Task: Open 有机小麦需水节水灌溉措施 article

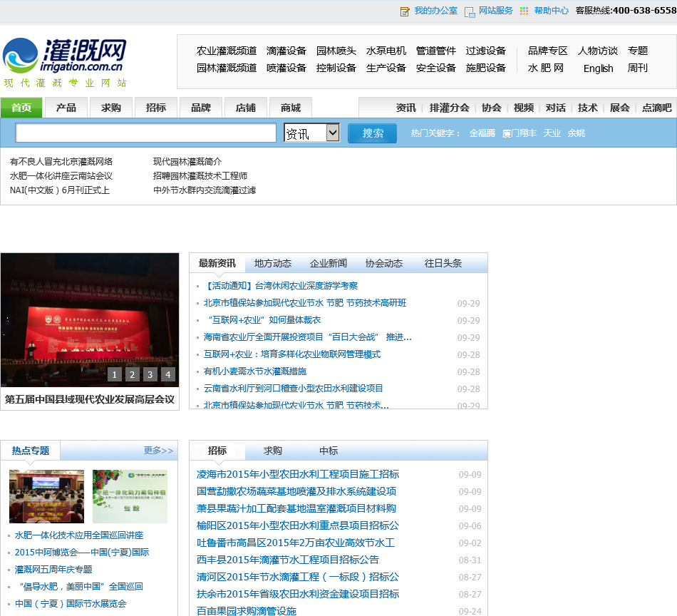Action: coord(254,371)
